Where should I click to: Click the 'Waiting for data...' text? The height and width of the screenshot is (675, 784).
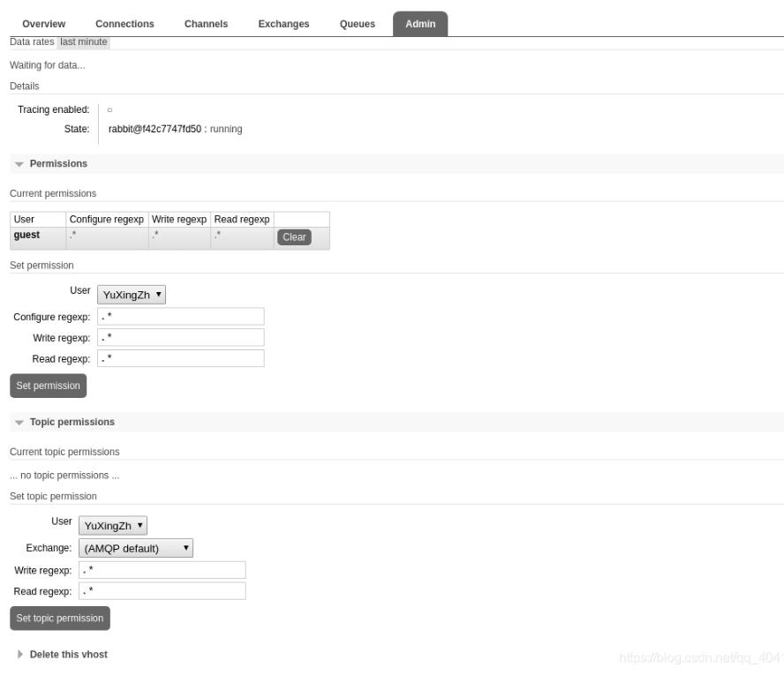pyautogui.click(x=48, y=65)
